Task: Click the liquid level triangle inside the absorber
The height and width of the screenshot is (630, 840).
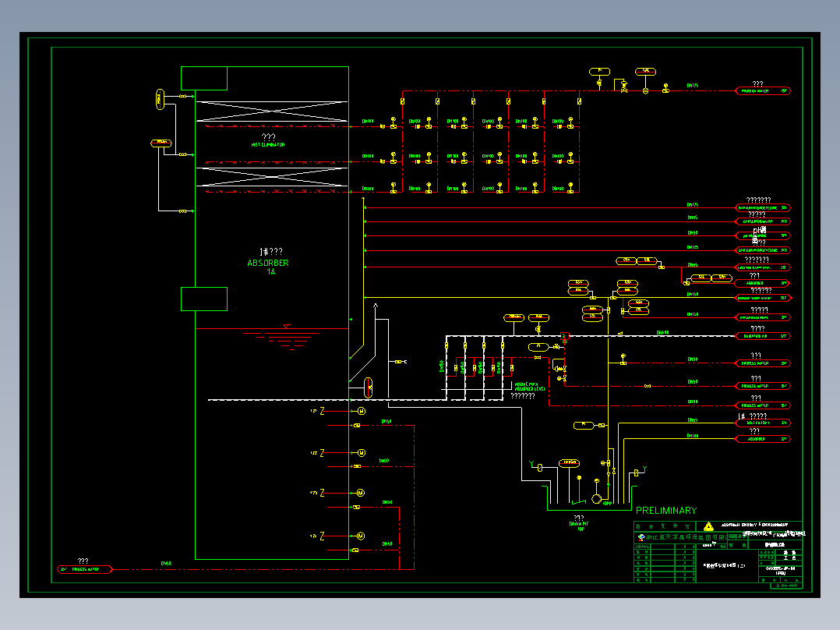Action: [x=287, y=326]
